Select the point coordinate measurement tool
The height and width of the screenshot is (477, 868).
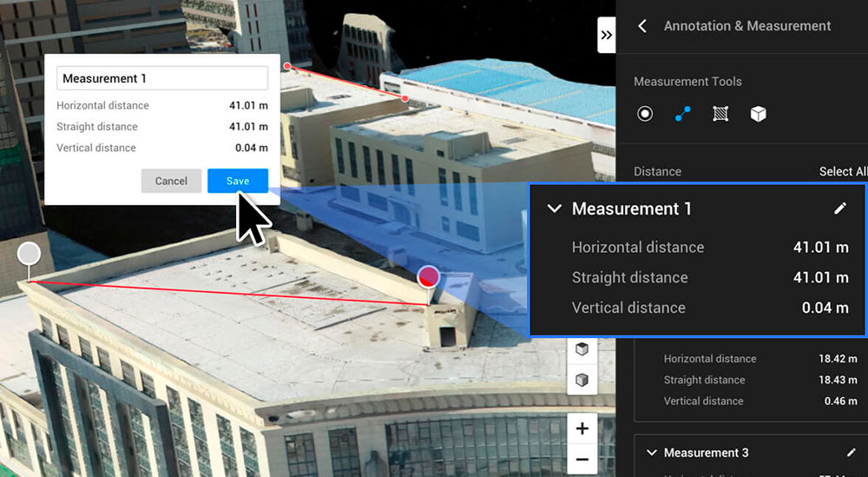tap(645, 114)
